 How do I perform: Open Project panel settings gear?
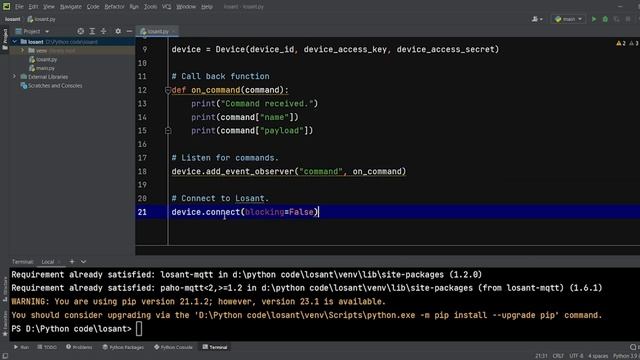coord(118,31)
